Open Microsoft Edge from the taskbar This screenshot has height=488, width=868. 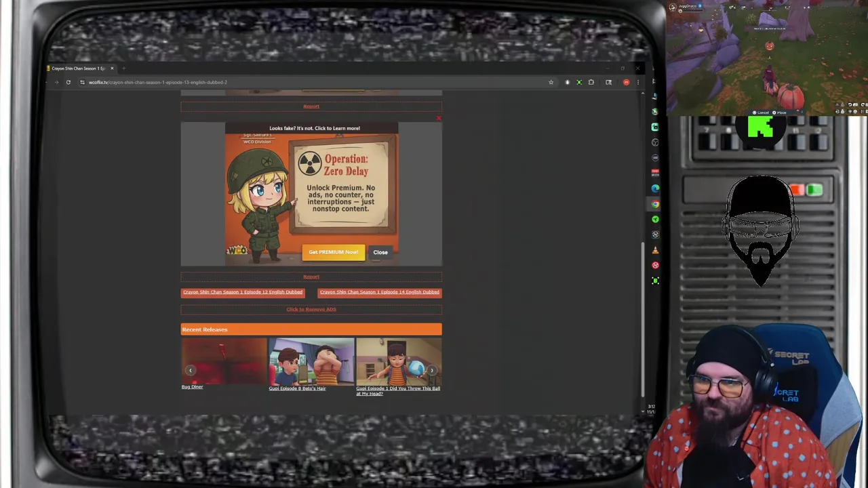click(x=655, y=188)
